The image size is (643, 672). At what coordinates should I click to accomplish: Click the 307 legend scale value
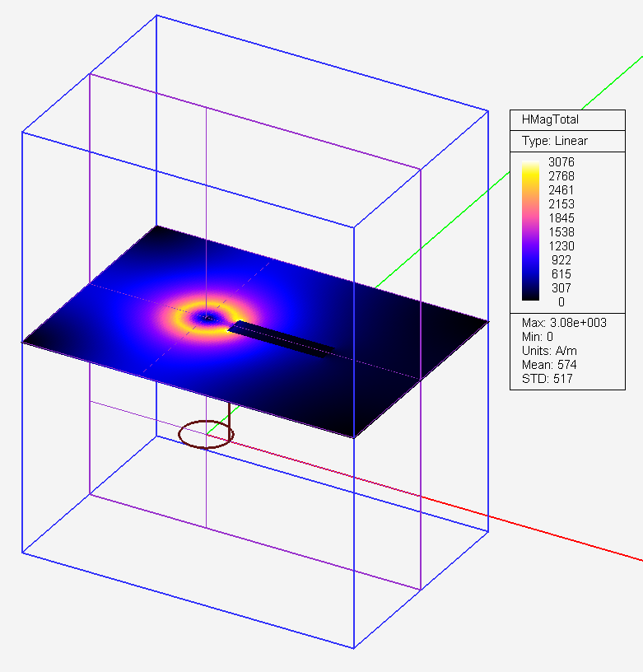click(x=564, y=288)
